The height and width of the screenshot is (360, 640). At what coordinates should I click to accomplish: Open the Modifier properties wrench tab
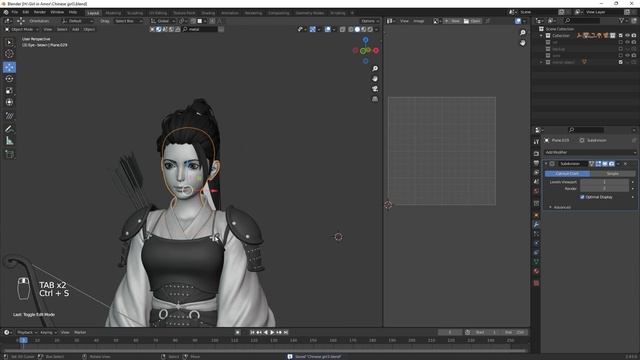point(536,224)
